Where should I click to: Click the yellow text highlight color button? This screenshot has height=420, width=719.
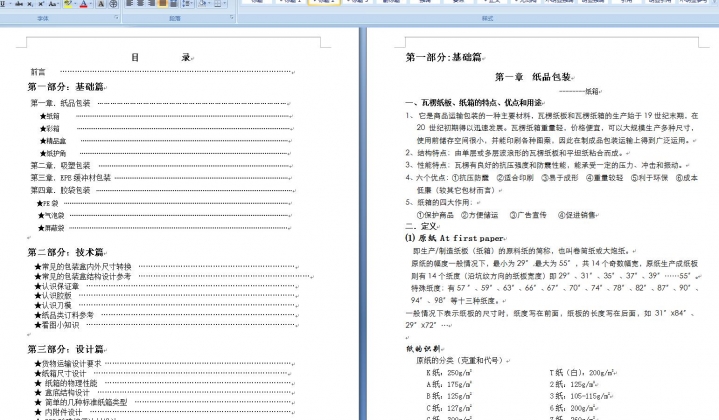click(67, 3)
